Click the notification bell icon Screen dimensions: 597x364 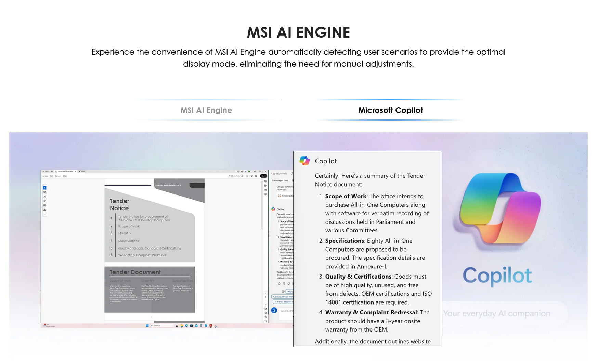pyautogui.click(x=242, y=172)
